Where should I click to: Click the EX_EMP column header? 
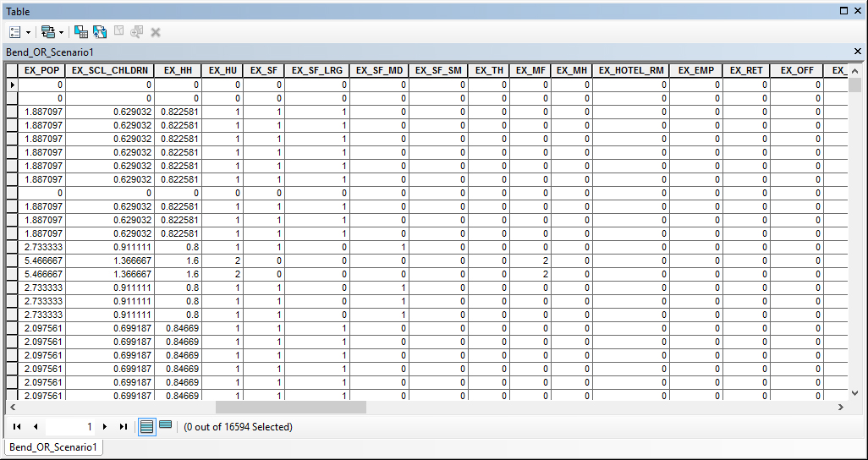[696, 70]
